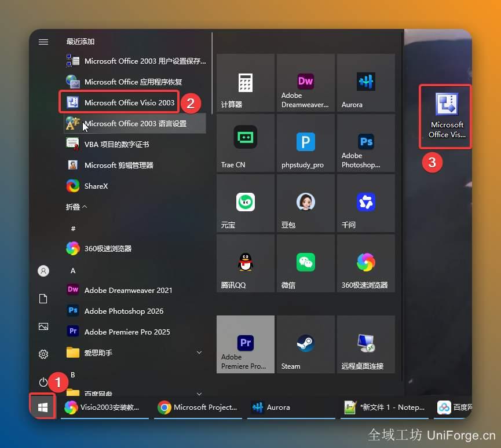Image resolution: width=501 pixels, height=448 pixels.
Task: Launch Adobe Dreamweaver 2021 from app list
Action: 135,290
